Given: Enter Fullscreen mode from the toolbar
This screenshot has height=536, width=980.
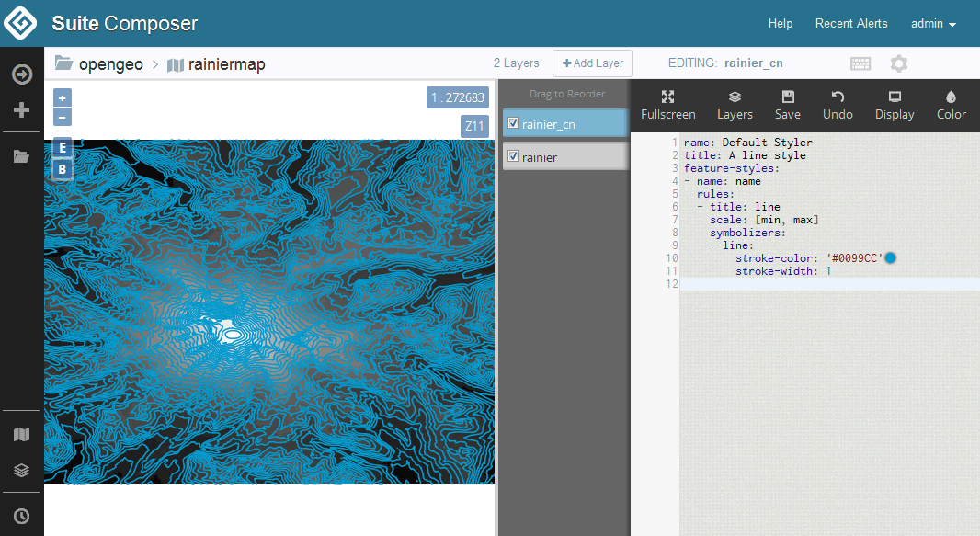Looking at the screenshot, I should point(668,105).
